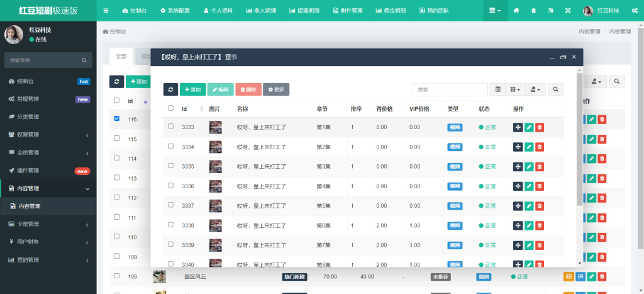Viewport: 644px width, 294px height.
Task: Uncheck the checkbox for row 116
Action: coord(116,118)
